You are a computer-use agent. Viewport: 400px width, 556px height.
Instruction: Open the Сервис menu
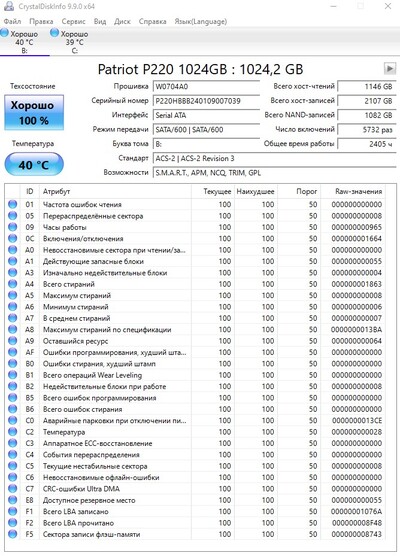click(x=73, y=21)
